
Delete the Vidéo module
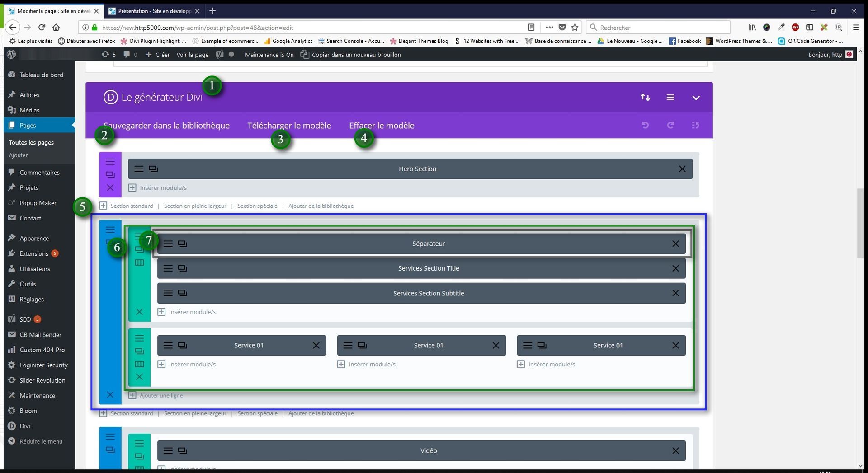coord(675,450)
